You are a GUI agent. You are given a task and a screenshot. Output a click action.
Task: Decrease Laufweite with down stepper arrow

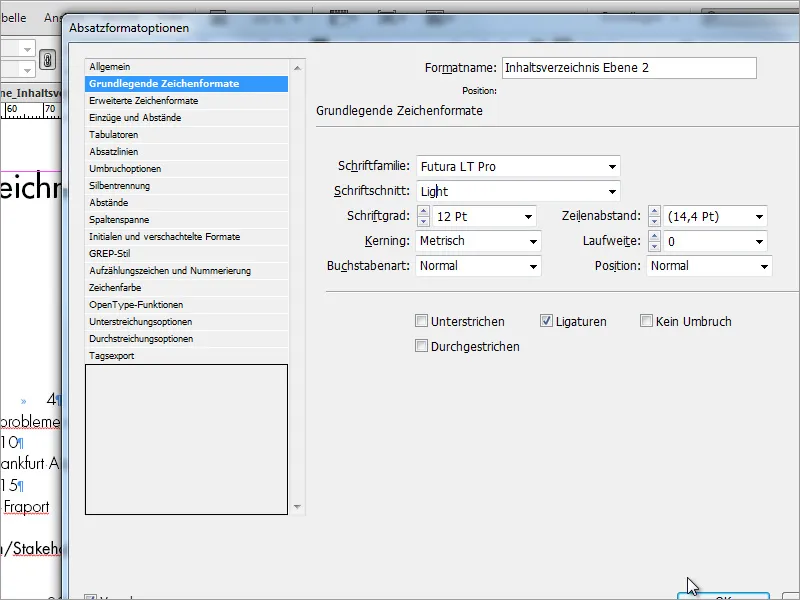[x=654, y=246]
